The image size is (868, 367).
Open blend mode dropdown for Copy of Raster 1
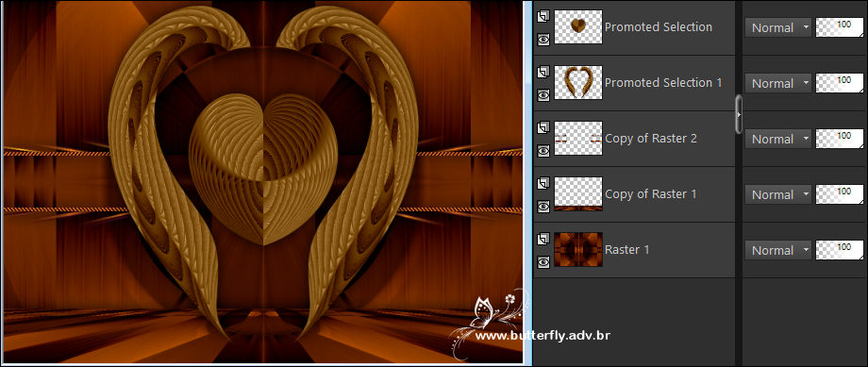tap(777, 195)
